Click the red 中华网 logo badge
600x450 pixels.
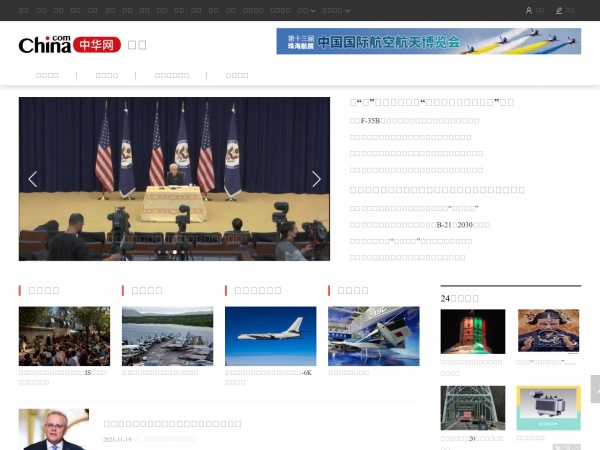tap(97, 45)
